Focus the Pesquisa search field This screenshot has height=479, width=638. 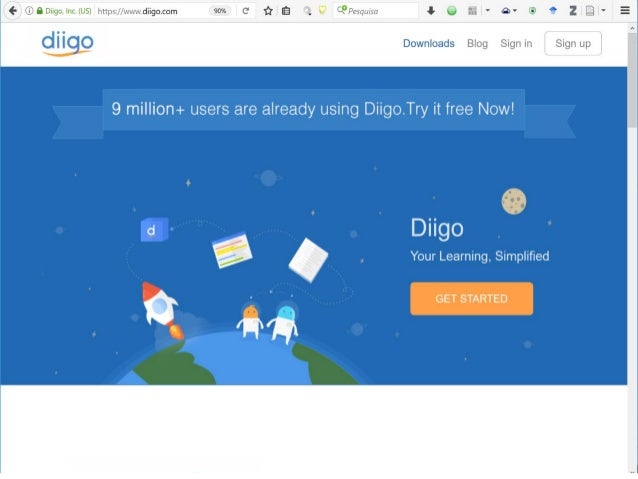point(376,11)
